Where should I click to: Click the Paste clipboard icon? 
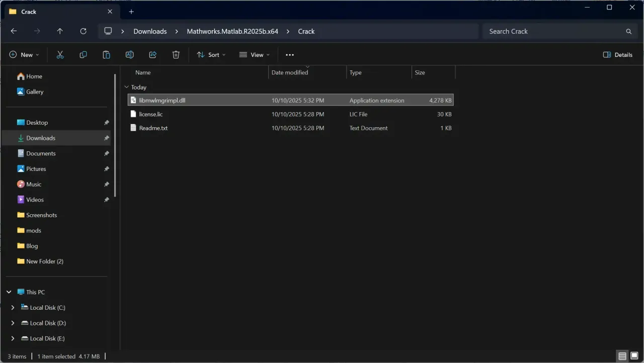pos(106,55)
